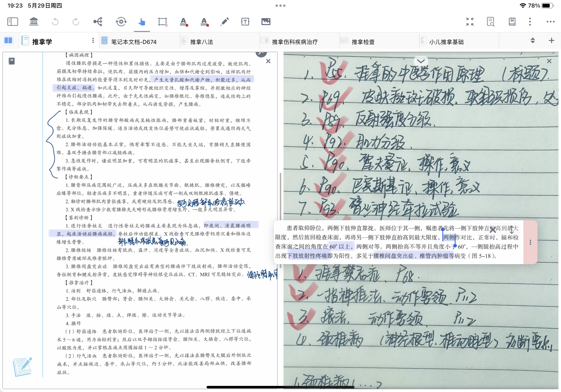Open the image insert tool
Screen dimensions: 561x392
(x=266, y=22)
